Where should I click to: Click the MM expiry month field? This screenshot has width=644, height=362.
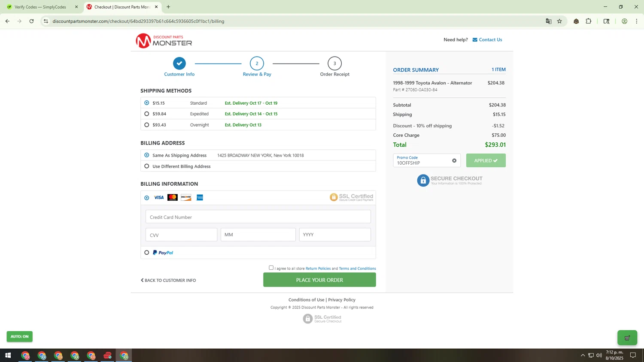point(258,235)
